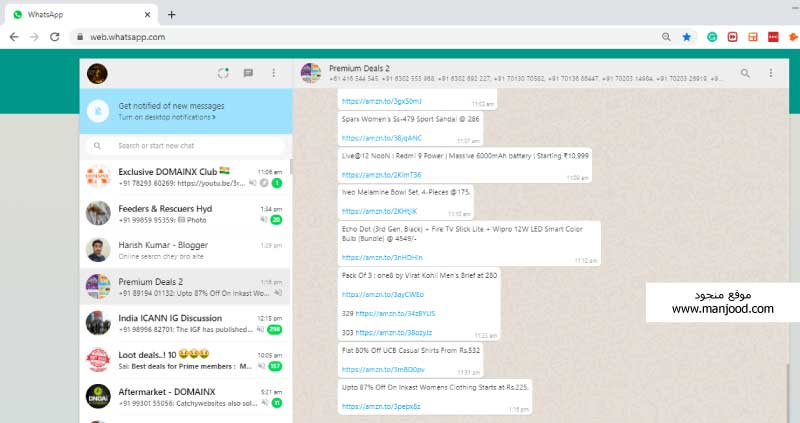
Task: Open the Aftermarket - DOMAINX chat
Action: point(185,397)
